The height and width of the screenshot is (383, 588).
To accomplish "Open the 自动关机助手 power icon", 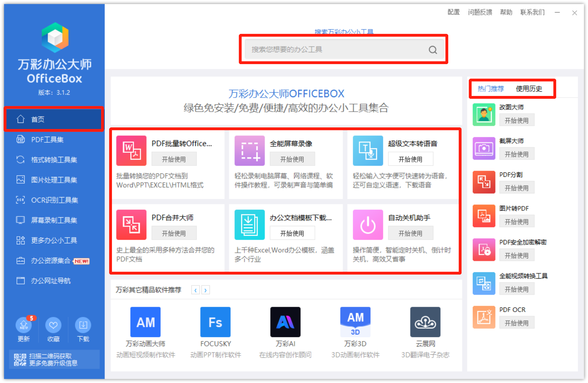I will [368, 225].
